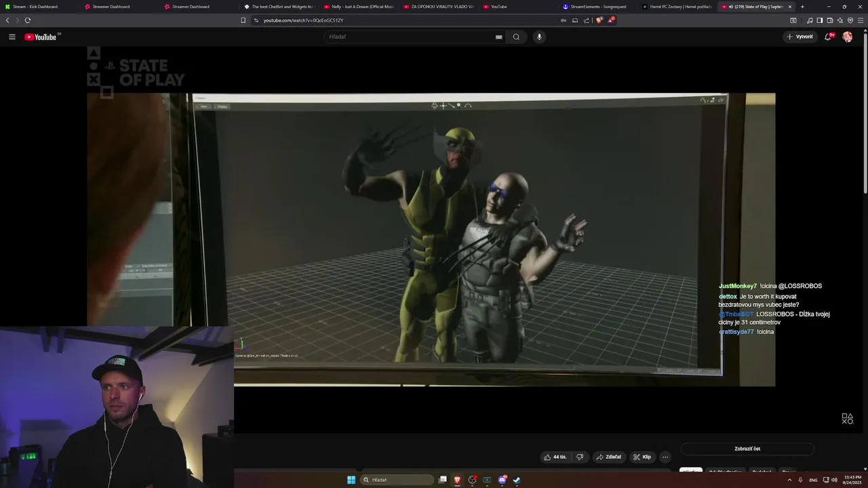Open the YouTube guide hamburger menu
Viewport: 868px width, 488px height.
coord(12,37)
